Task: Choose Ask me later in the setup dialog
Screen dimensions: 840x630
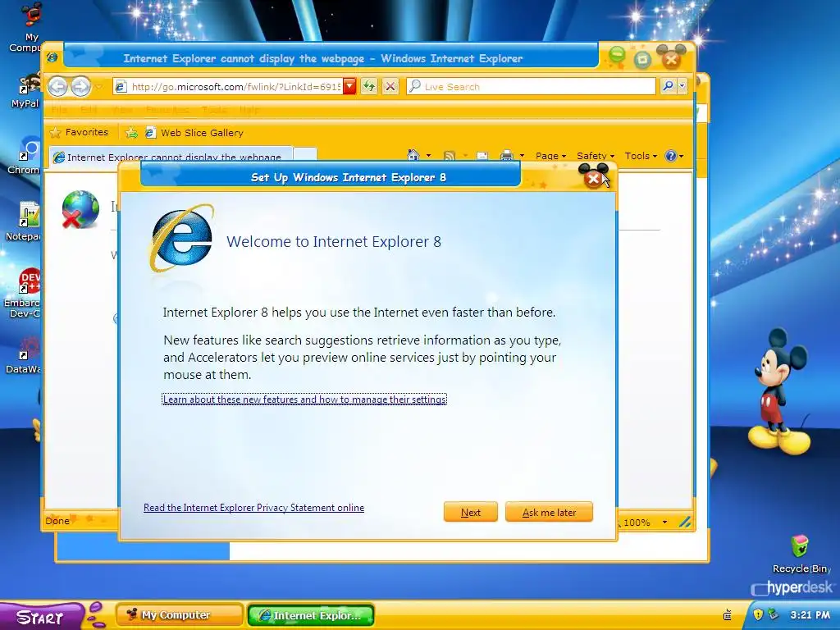Action: pos(549,512)
